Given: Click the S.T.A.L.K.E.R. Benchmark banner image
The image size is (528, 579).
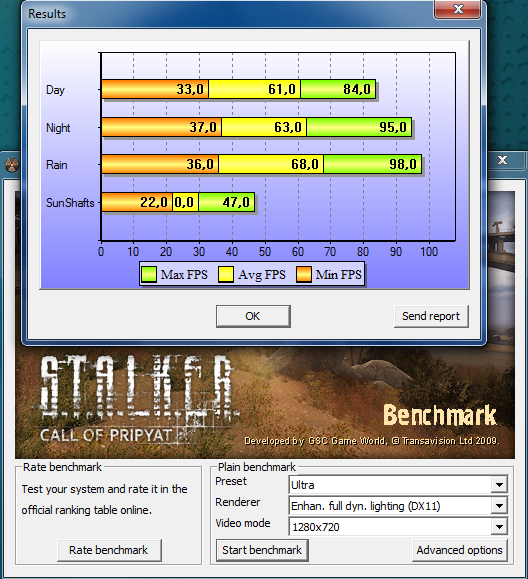Looking at the screenshot, I should (265, 402).
